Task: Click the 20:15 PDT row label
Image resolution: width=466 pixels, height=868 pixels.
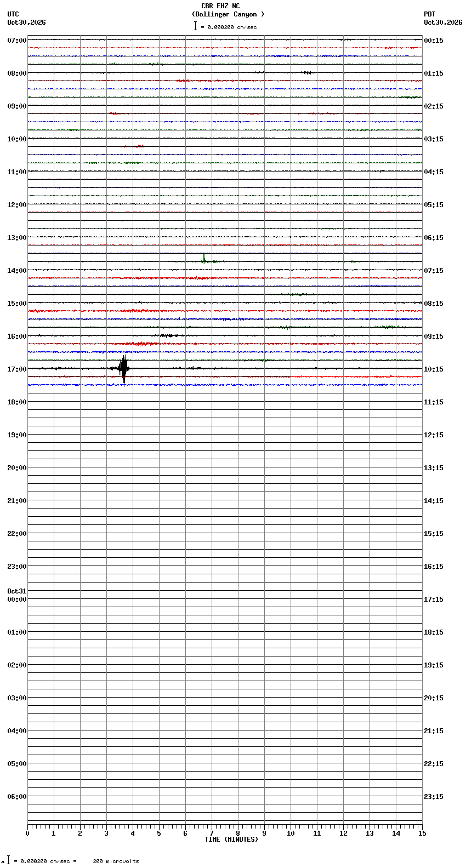Action: click(x=434, y=698)
